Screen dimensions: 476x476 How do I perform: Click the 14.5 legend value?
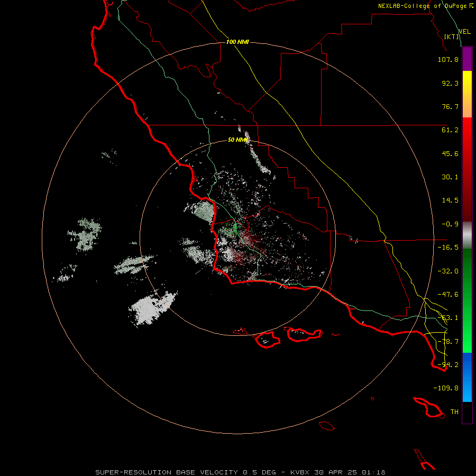pos(450,200)
